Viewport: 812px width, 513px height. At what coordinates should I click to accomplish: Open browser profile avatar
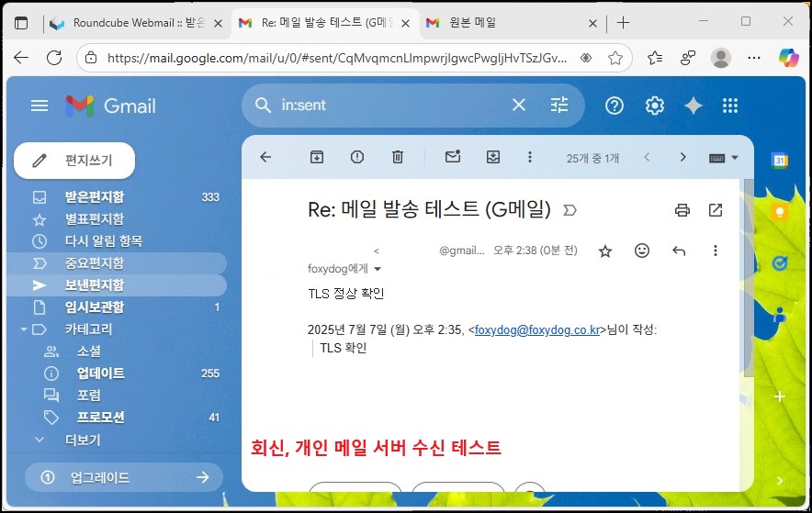[721, 58]
